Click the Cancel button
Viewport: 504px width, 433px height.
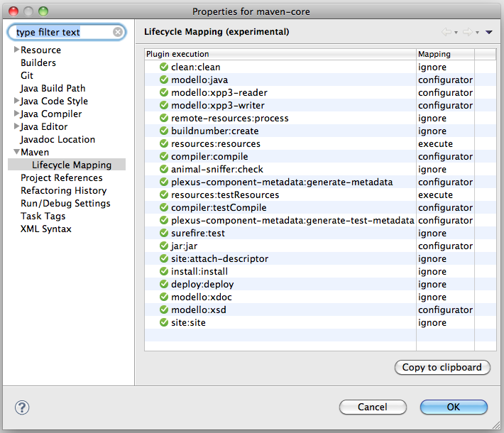(x=373, y=407)
